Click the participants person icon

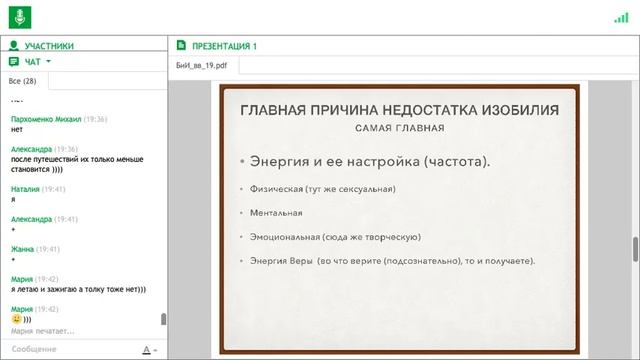[x=14, y=45]
